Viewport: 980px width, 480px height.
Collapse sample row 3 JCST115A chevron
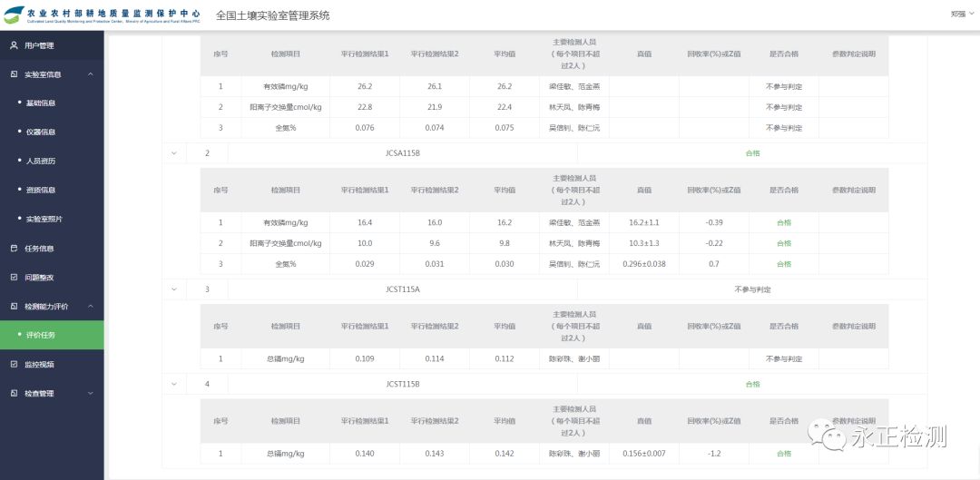click(174, 289)
